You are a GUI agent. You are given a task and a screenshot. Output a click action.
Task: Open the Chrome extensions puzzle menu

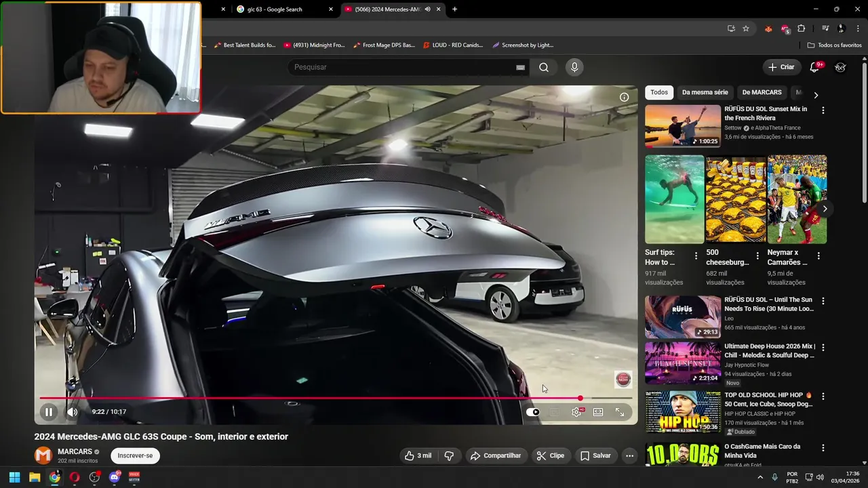pyautogui.click(x=802, y=28)
